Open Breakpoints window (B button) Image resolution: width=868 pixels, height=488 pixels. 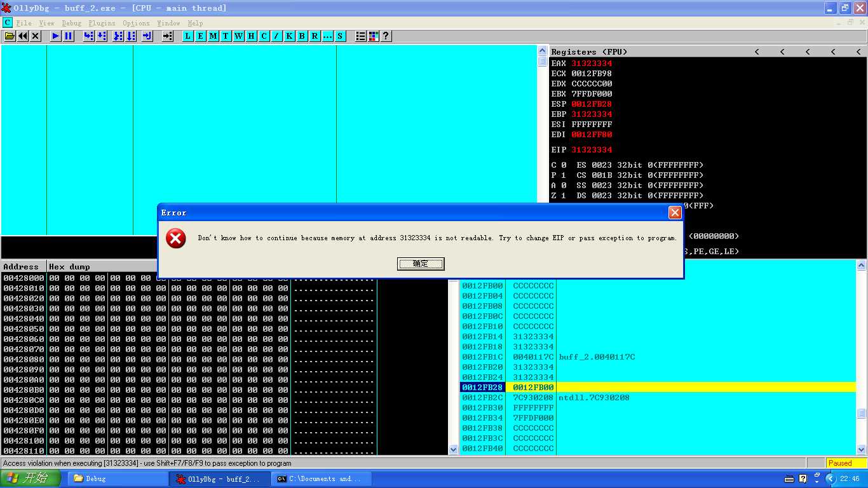coord(302,36)
